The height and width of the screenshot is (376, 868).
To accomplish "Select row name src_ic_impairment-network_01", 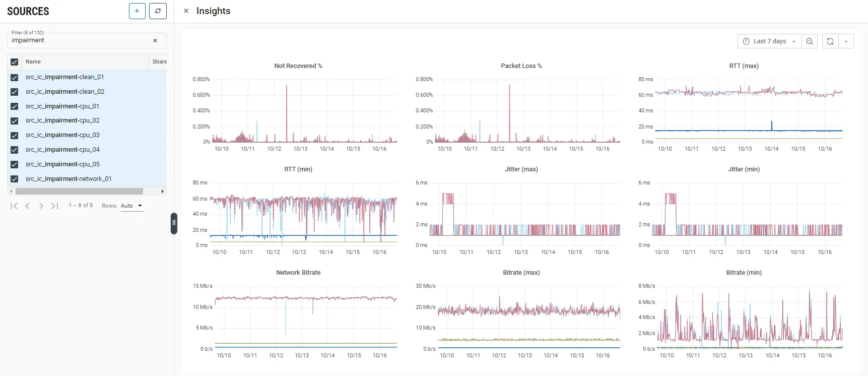I will [69, 179].
